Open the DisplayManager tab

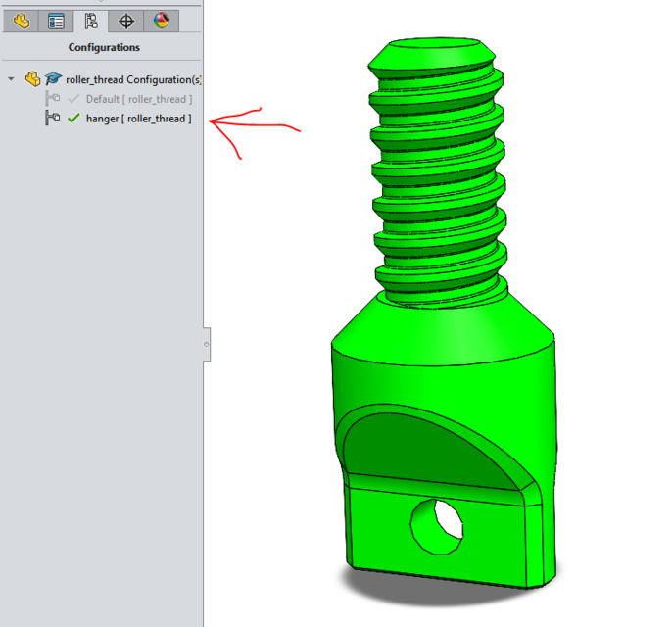point(161,21)
